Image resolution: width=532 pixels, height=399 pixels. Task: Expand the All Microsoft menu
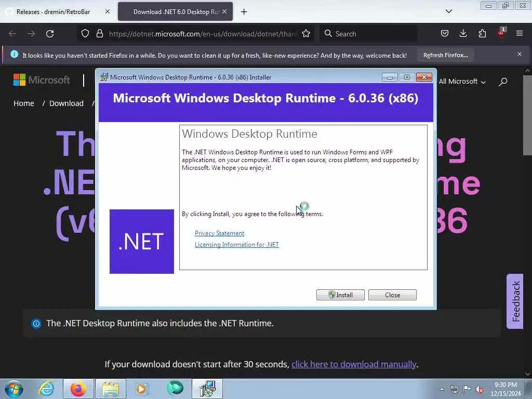point(462,82)
